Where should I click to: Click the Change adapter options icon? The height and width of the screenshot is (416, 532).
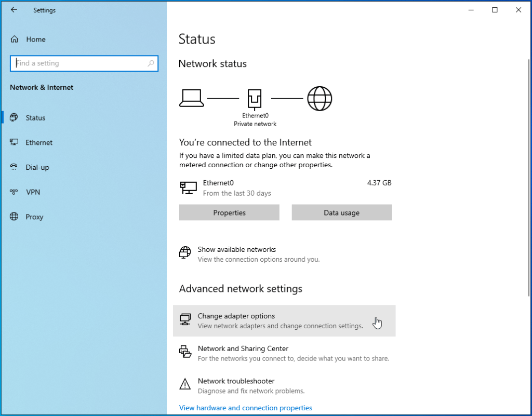pyautogui.click(x=185, y=319)
